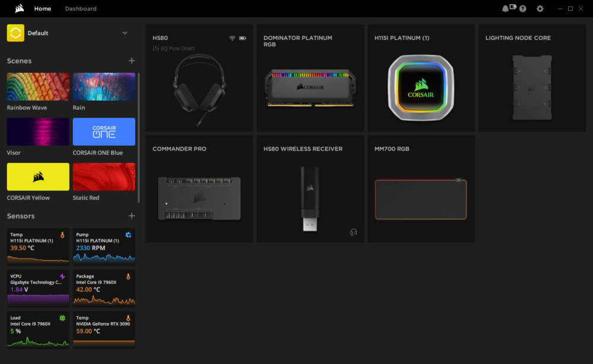Select the Visor scene thumbnail
This screenshot has height=364, width=593.
tap(38, 132)
